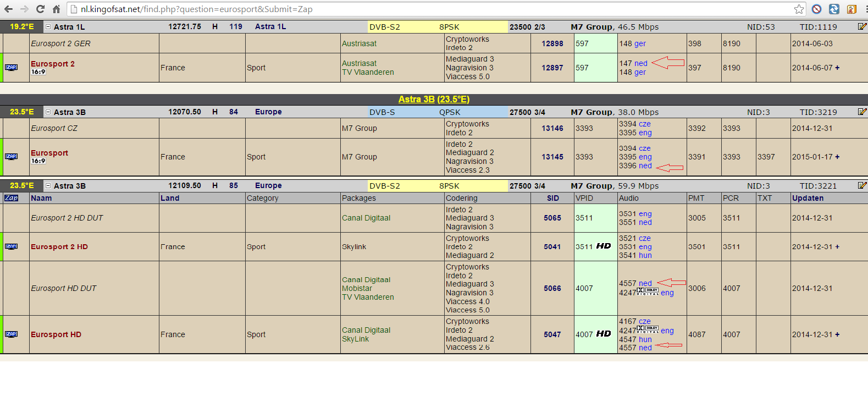Click the plus sign after 2014-06-07
Viewport: 868px width, 396px height.
(837, 68)
